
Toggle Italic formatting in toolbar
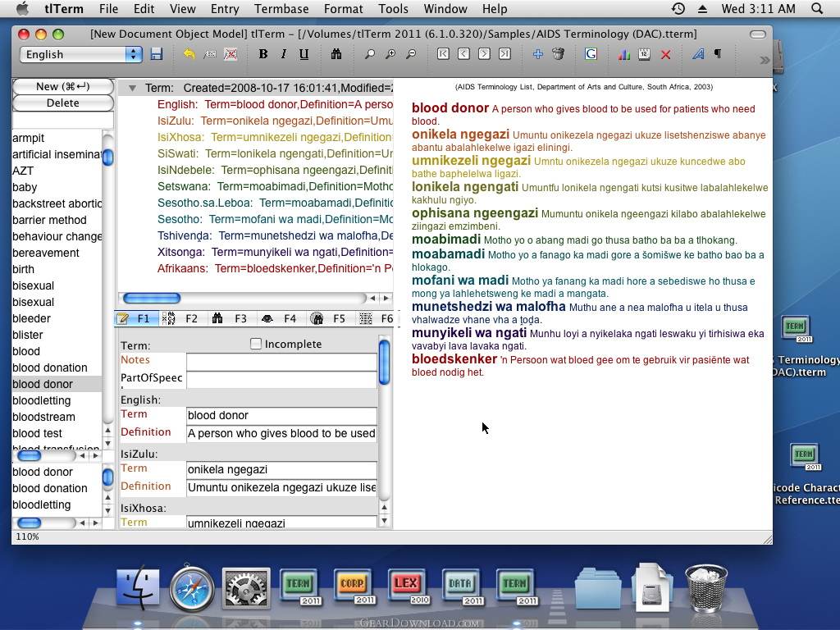(x=283, y=54)
